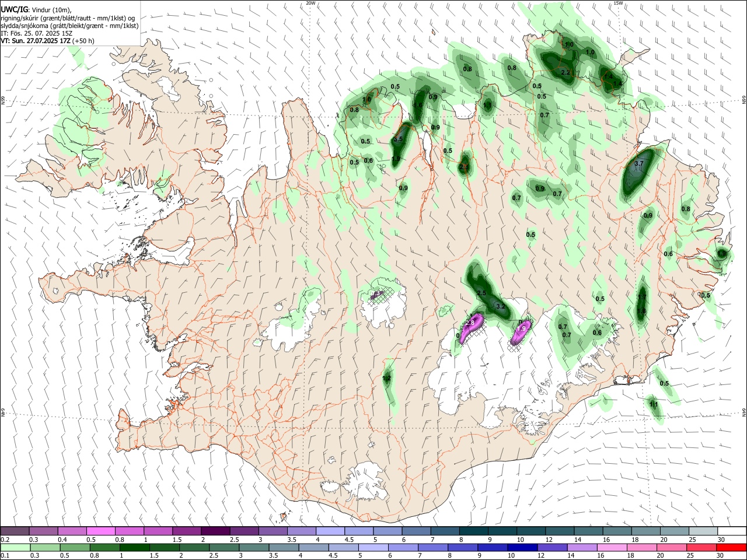
Task: Pick the white swatch above 30 in the snow legend
Action: click(731, 531)
